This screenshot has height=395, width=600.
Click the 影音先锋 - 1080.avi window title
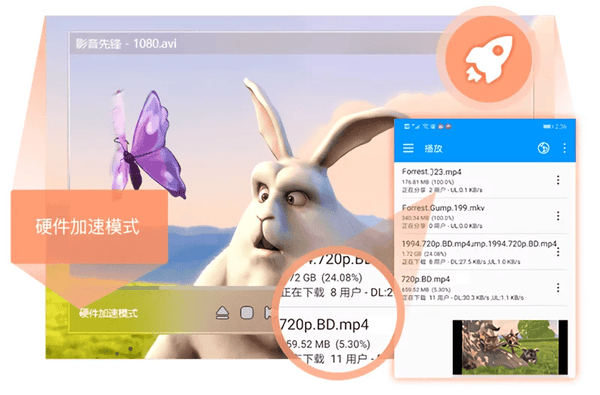tap(126, 44)
